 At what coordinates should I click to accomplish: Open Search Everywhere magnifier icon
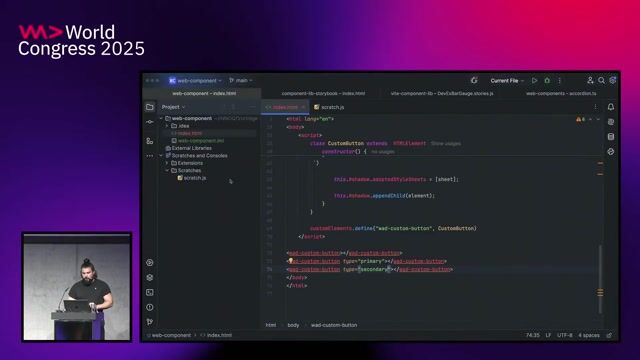coord(601,80)
